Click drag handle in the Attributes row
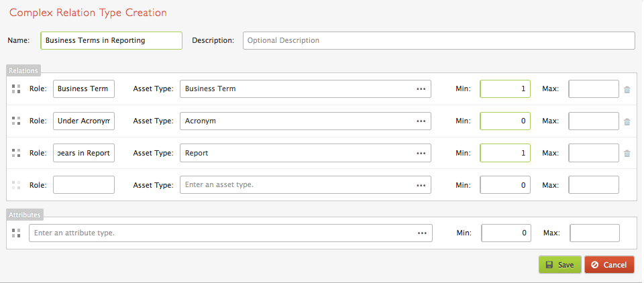The image size is (644, 283). pos(16,233)
